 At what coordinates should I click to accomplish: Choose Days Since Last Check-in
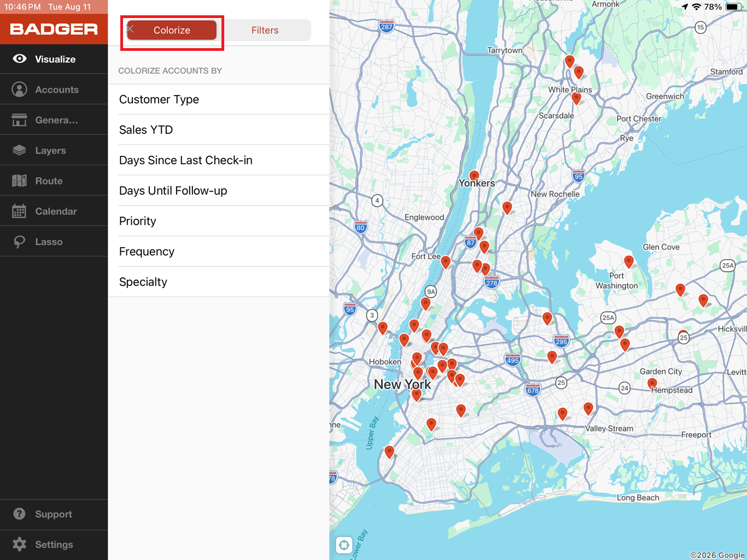(x=219, y=160)
